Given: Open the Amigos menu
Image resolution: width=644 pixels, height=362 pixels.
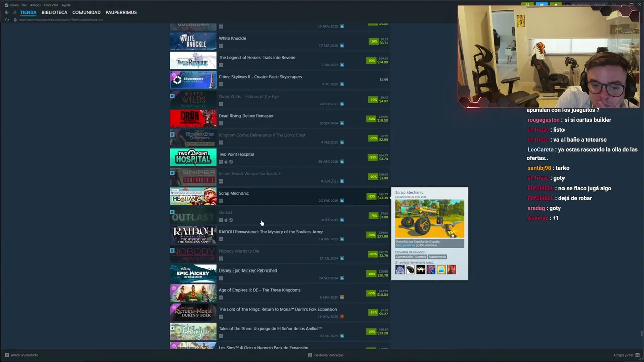Looking at the screenshot, I should tap(35, 5).
